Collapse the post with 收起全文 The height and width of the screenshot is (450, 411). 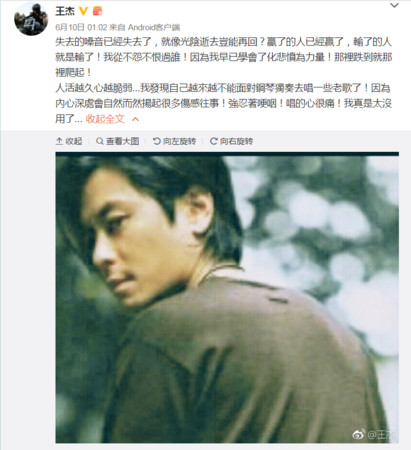105,119
